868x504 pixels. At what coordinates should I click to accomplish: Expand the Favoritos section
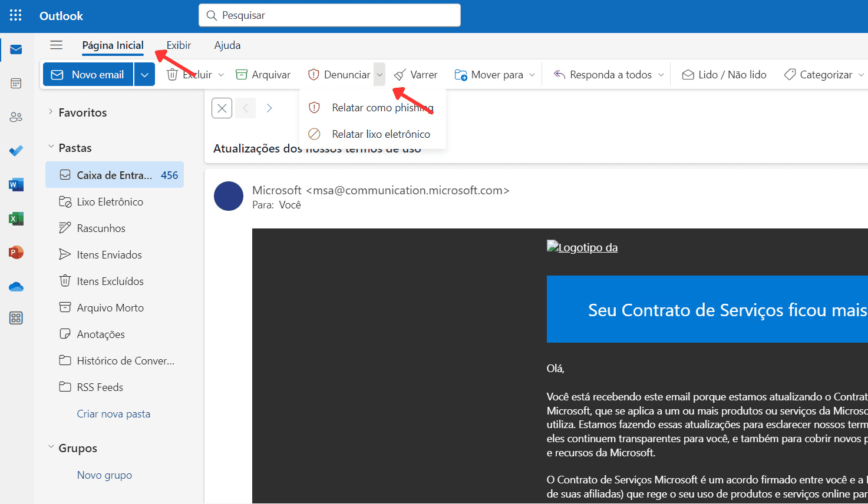click(51, 112)
